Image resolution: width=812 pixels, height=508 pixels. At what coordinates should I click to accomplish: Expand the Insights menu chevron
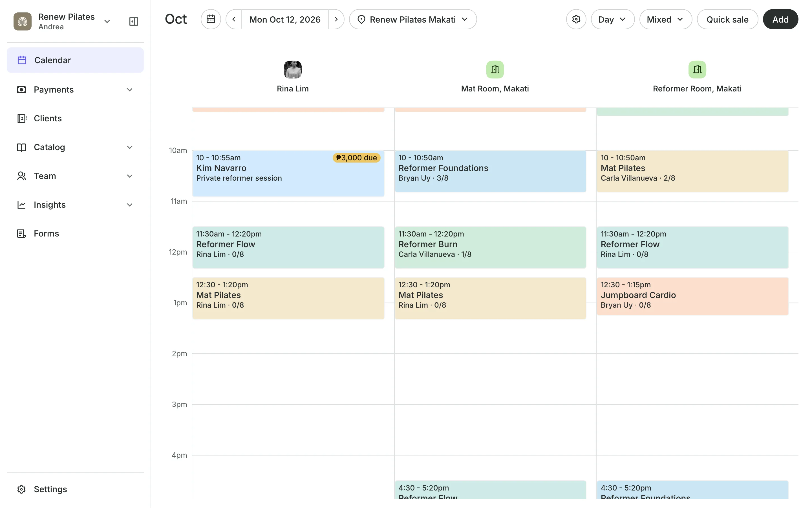pyautogui.click(x=130, y=205)
